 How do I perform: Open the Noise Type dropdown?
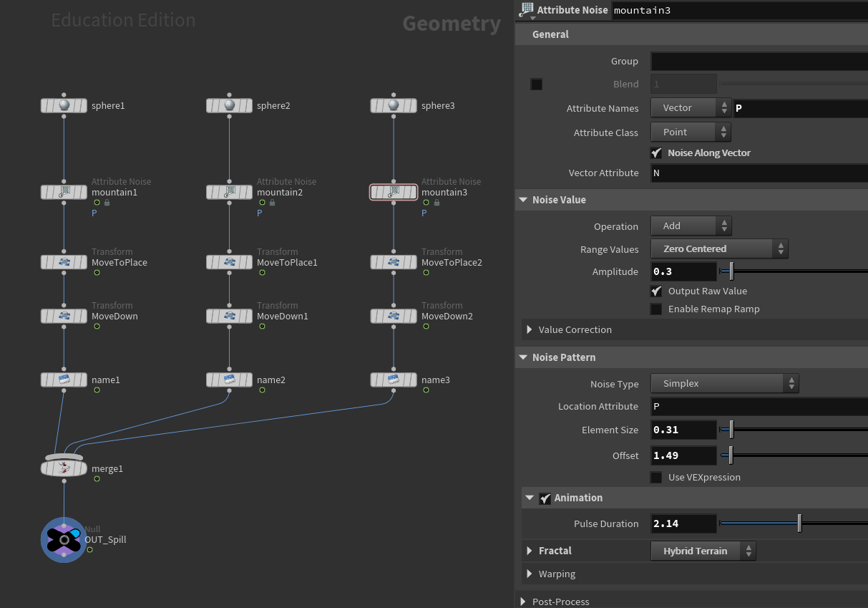(724, 384)
